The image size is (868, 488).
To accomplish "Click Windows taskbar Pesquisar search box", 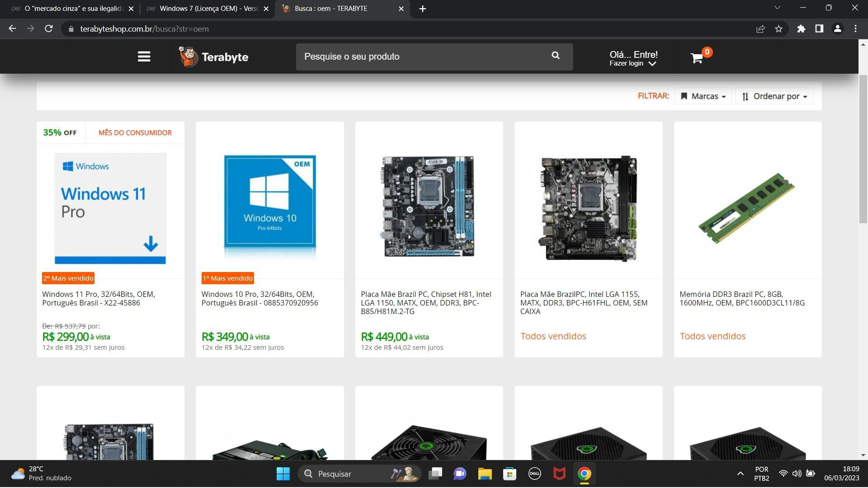I will pyautogui.click(x=359, y=474).
